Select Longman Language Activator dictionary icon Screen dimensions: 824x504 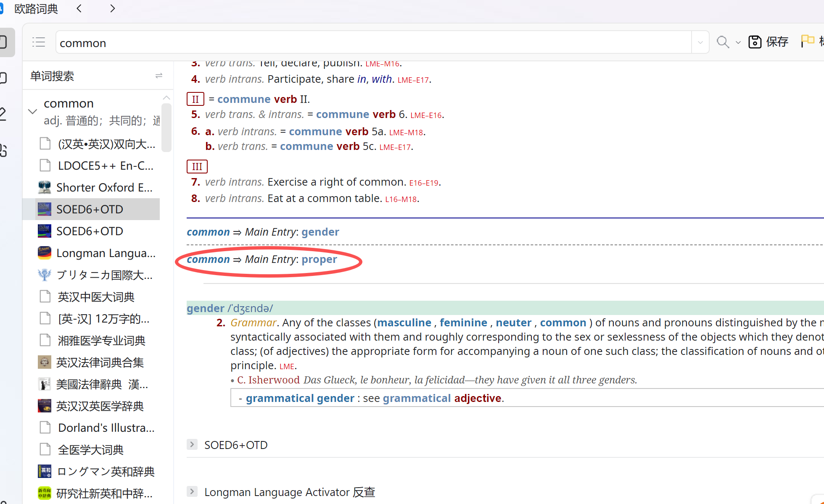click(44, 253)
